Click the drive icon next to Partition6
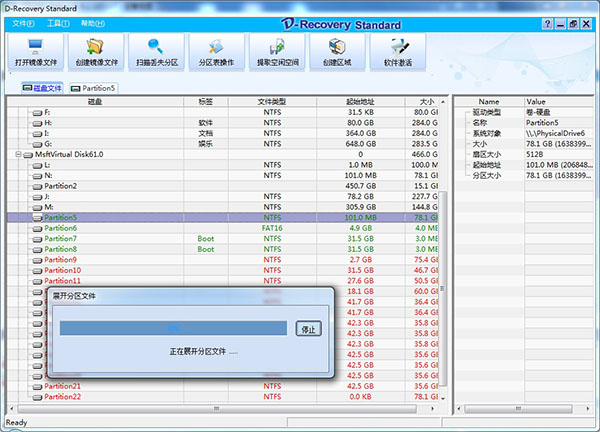The height and width of the screenshot is (432, 600). pyautogui.click(x=37, y=228)
